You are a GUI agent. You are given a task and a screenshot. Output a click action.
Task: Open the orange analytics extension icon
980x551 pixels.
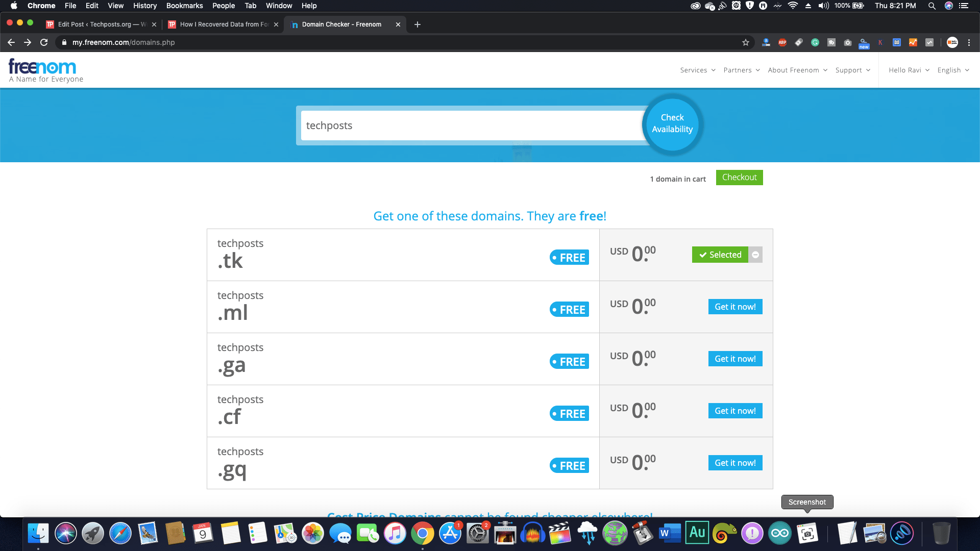(913, 42)
